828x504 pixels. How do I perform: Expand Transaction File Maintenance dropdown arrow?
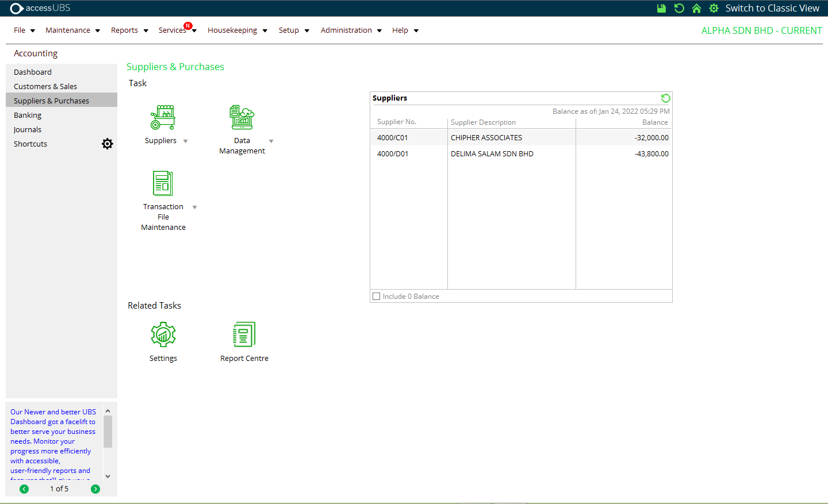pyautogui.click(x=194, y=207)
